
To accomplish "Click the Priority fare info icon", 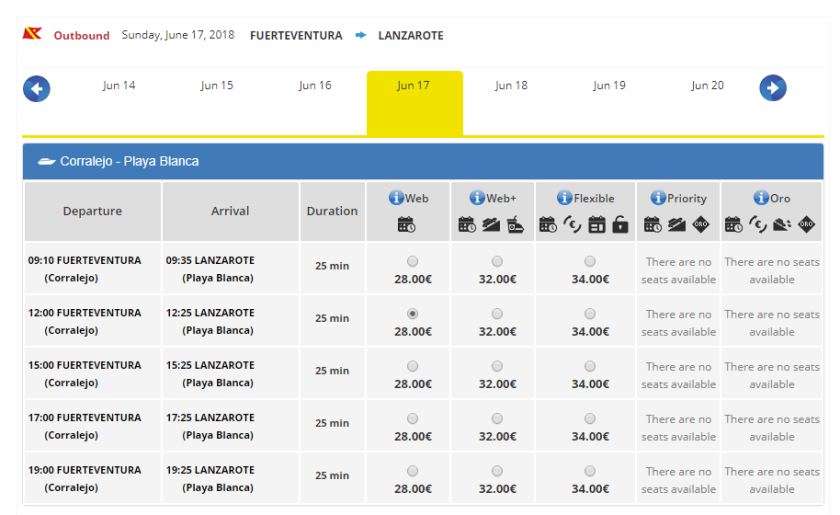I will click(657, 198).
